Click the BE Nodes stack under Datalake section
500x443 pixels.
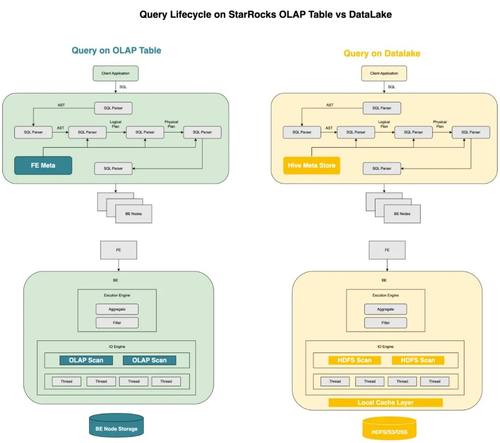coord(393,208)
